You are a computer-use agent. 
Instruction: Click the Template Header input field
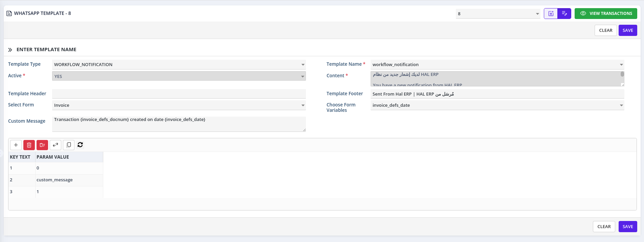[179, 94]
